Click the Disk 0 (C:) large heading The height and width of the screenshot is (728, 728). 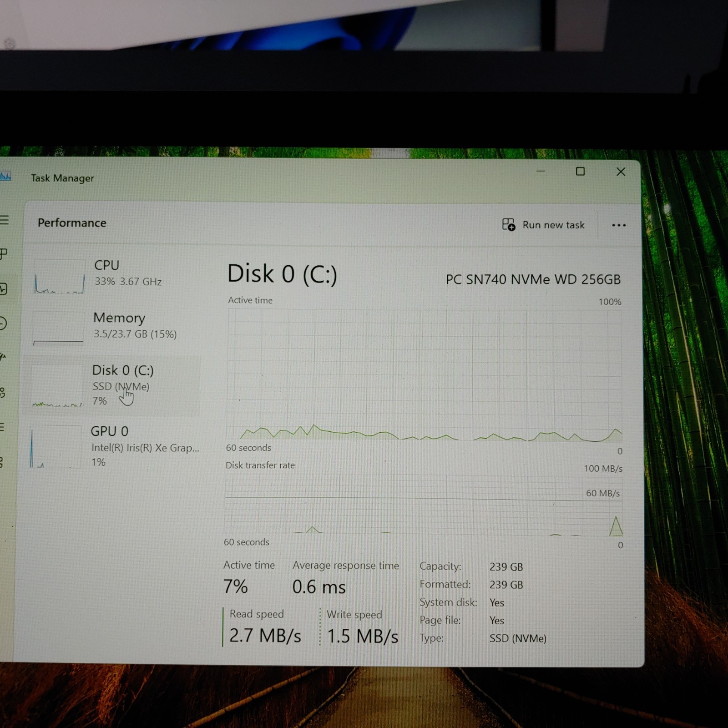coord(282,274)
